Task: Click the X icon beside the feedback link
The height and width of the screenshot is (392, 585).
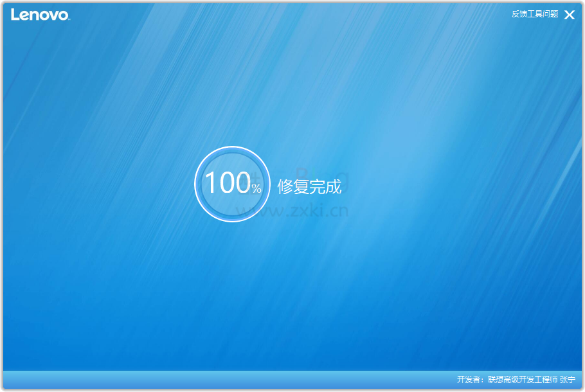Action: tap(569, 14)
